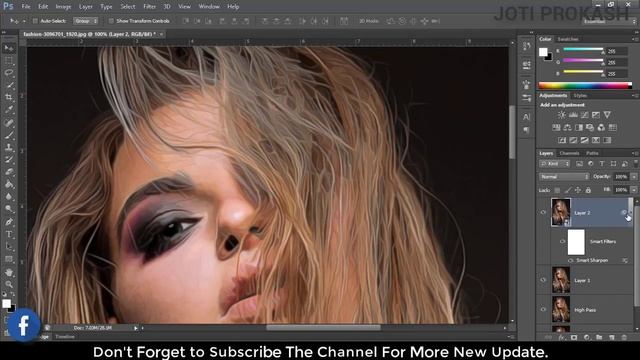Select the Crop tool
This screenshot has height=360, width=640.
(x=9, y=98)
